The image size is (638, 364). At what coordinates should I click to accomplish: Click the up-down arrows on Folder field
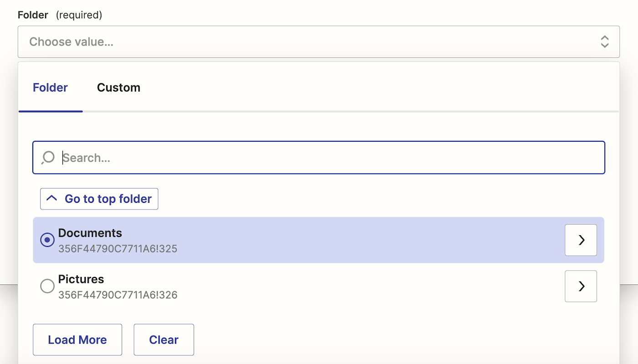pos(604,42)
